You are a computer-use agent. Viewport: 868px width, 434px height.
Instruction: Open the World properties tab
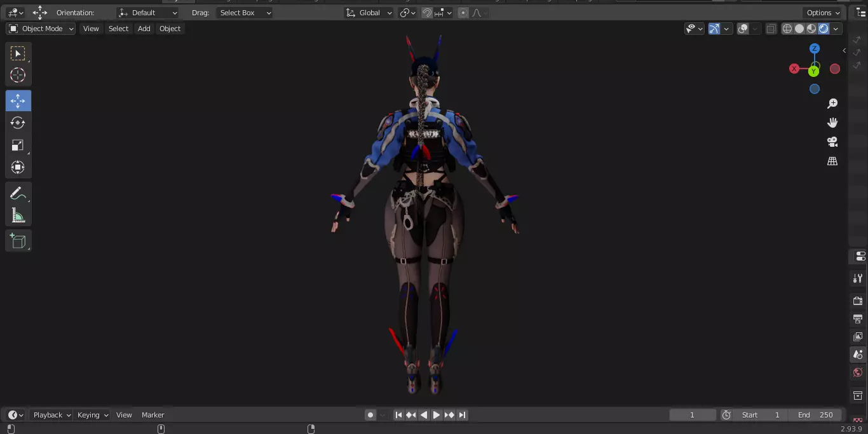click(858, 372)
